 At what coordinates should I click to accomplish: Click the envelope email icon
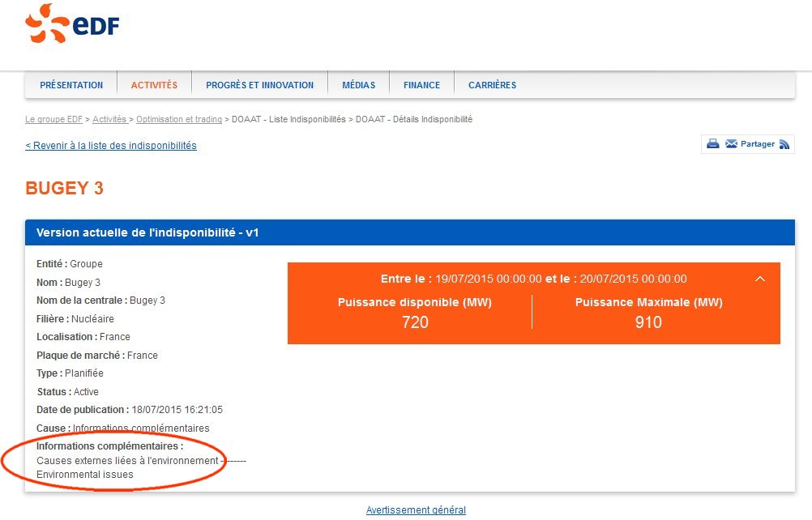pos(731,144)
